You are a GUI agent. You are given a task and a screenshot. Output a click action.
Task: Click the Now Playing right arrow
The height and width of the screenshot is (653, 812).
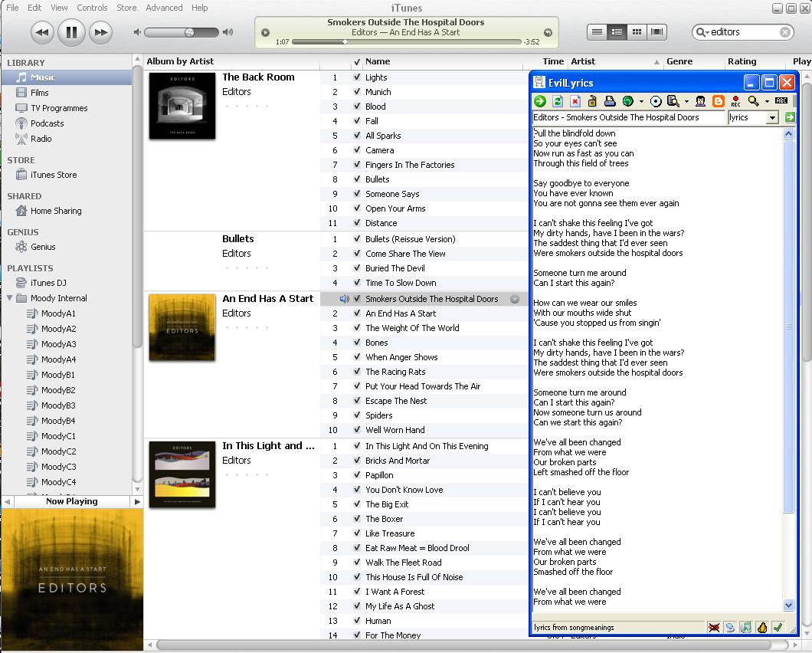(x=137, y=502)
